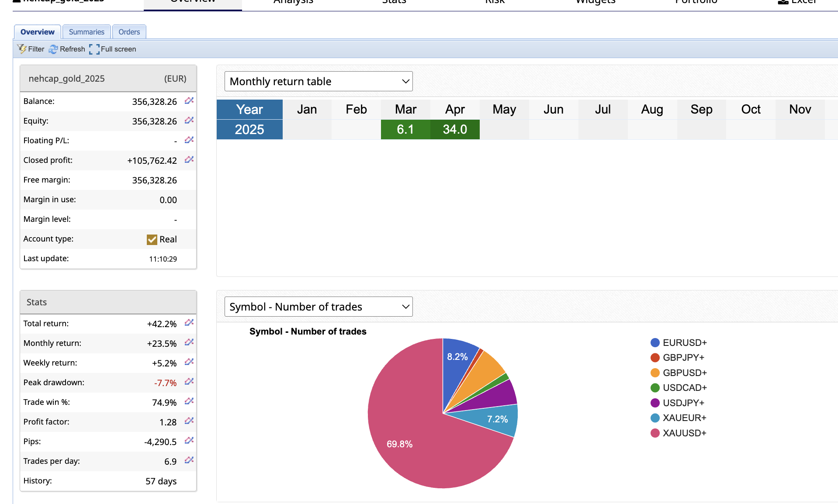Click chart icon beside Closed profit
Viewport: 838px width, 504px height.
tap(189, 160)
